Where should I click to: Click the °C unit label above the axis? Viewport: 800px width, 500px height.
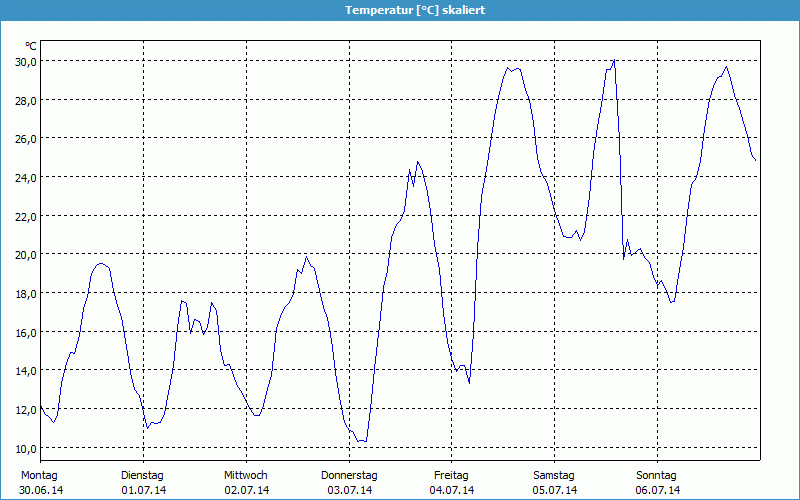[31, 46]
